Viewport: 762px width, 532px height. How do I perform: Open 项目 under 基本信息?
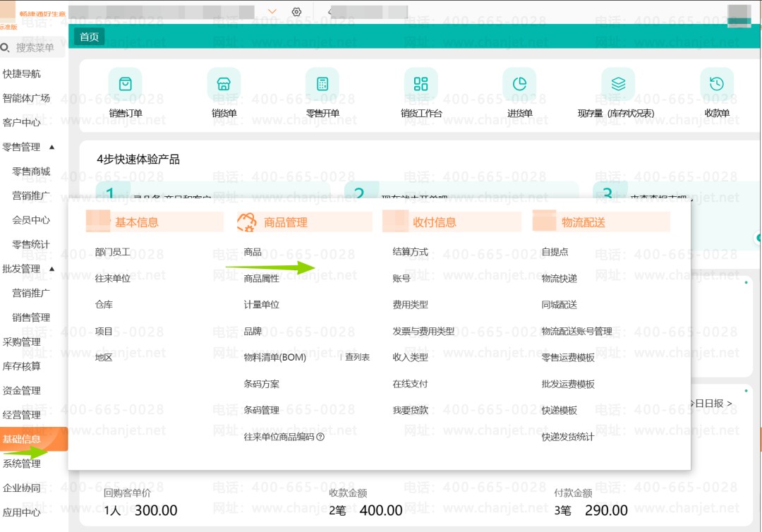104,332
